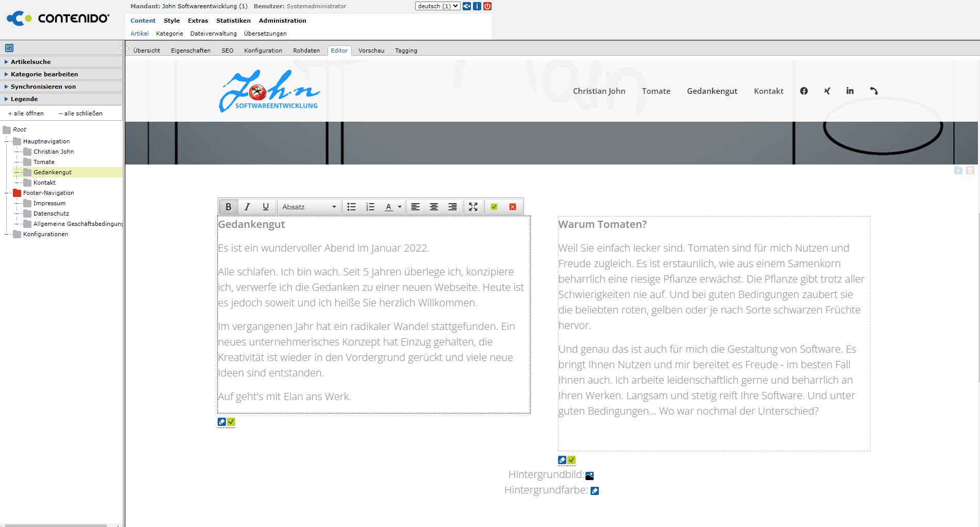
Task: Save changes with green check in toolbar
Action: click(x=494, y=207)
